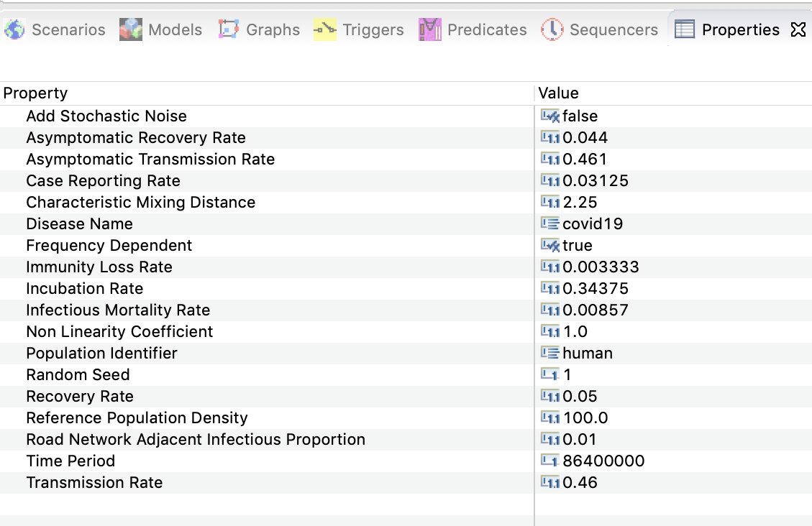Click decimal icon next to 0.461

tap(550, 160)
